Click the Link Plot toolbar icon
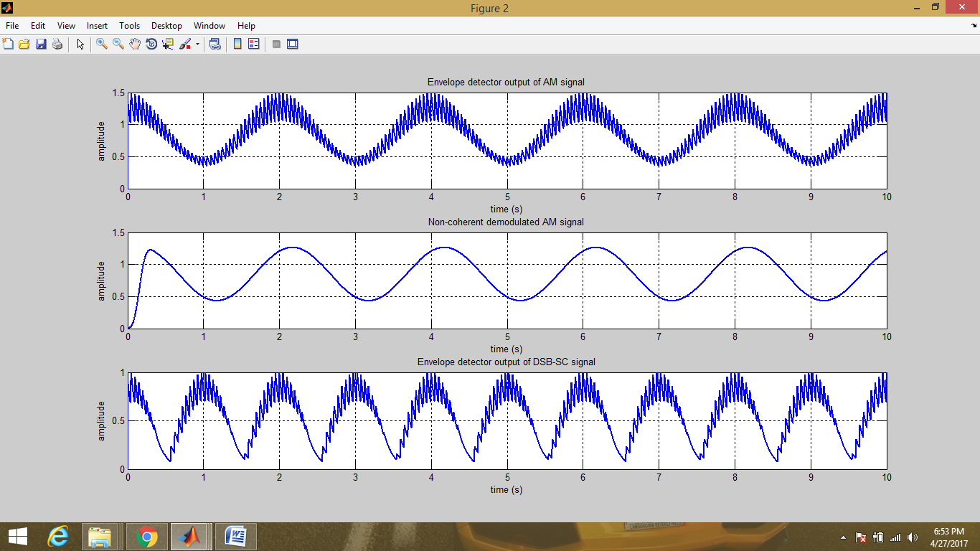 215,44
